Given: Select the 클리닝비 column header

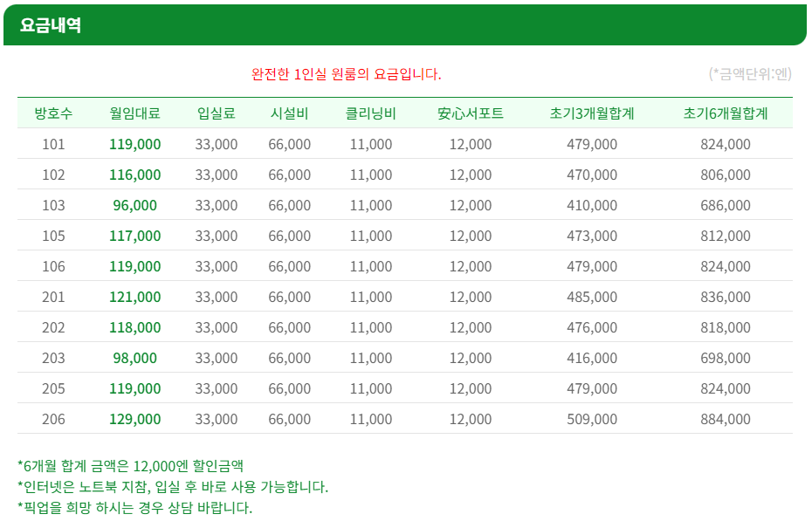Looking at the screenshot, I should (371, 113).
